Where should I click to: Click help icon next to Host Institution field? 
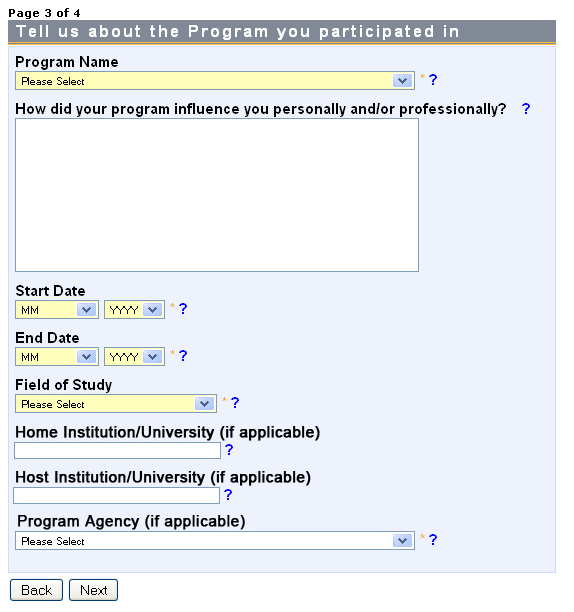228,495
